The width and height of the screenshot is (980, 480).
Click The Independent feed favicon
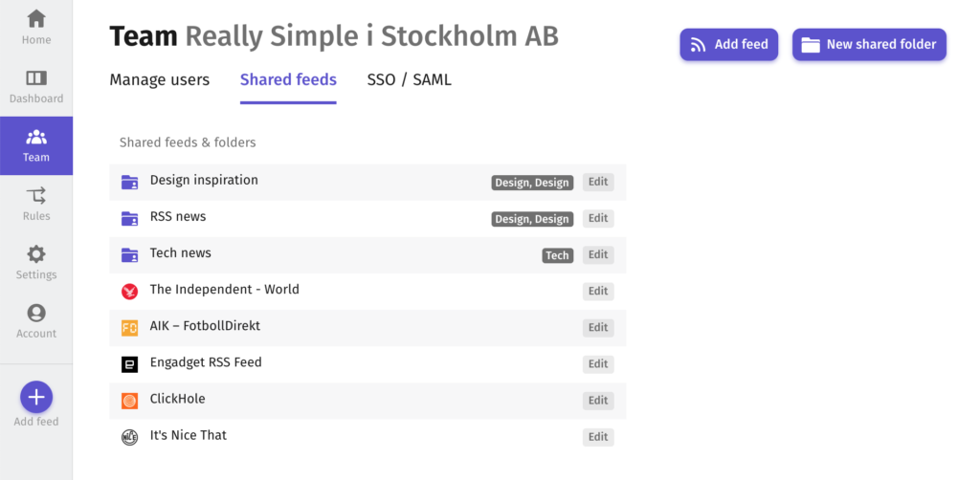[x=129, y=292]
